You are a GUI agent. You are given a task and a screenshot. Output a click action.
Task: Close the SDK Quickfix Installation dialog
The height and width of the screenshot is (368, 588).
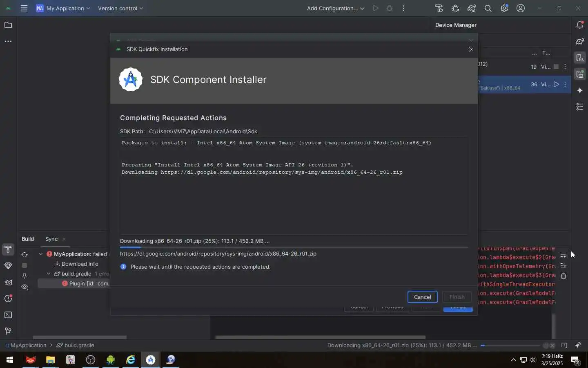click(471, 49)
